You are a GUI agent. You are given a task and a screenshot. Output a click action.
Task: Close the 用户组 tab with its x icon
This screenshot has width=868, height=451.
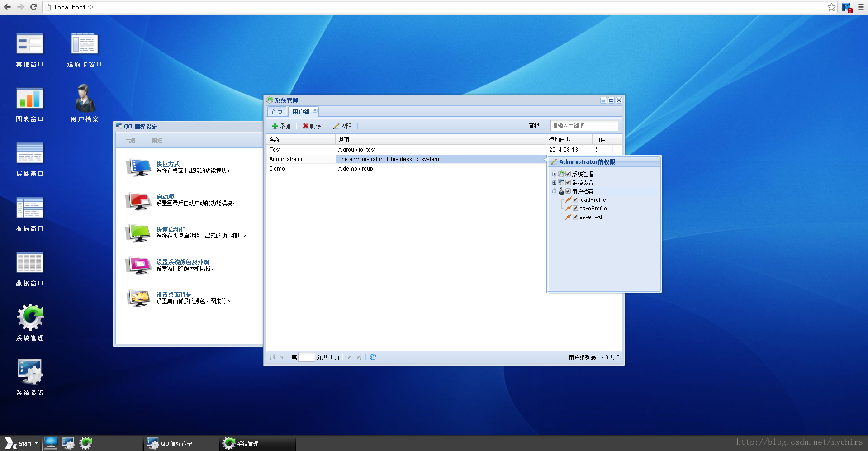[x=315, y=110]
